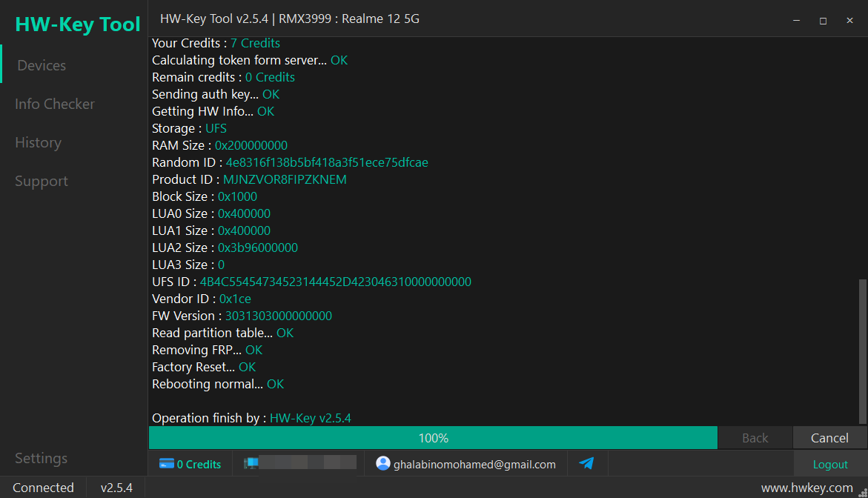Click the ghalabinomohamed@gmail.com account label
Screen dimensions: 868x498
click(x=474, y=465)
